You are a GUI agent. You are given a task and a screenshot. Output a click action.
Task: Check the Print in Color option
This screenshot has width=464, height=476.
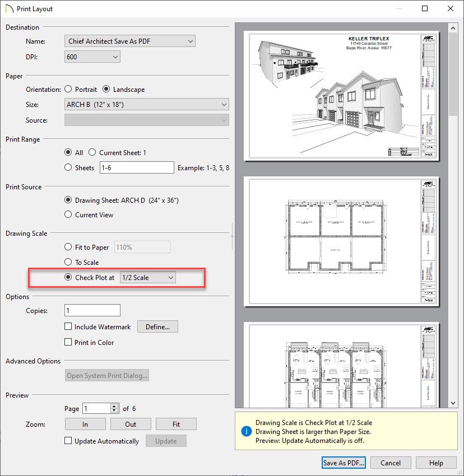coord(68,342)
